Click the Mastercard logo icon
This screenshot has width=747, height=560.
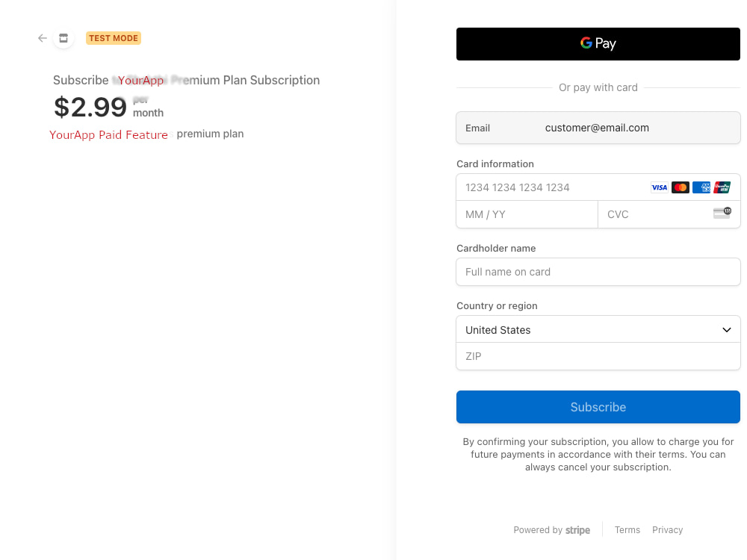(x=681, y=187)
